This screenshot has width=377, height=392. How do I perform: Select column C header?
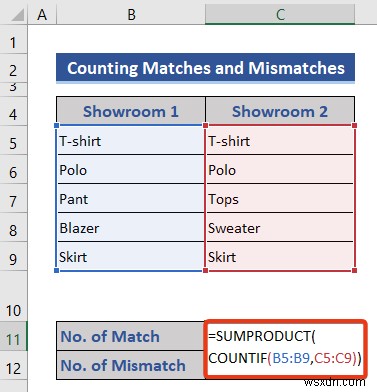tap(280, 14)
